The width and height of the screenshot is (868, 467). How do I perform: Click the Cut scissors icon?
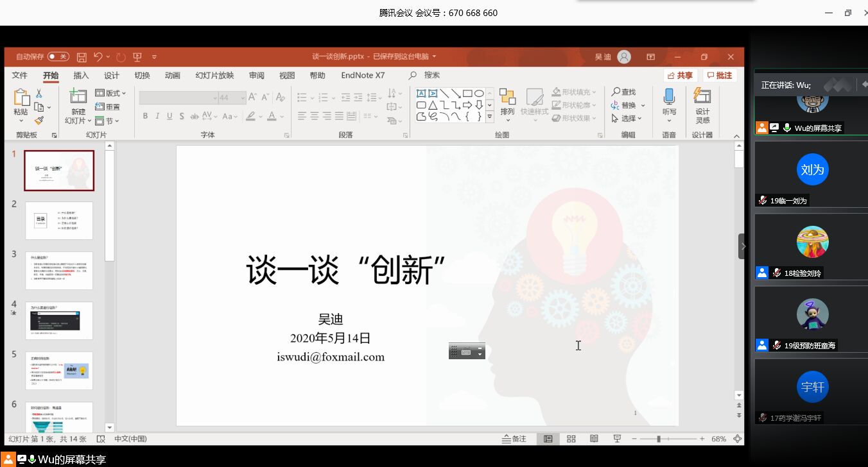39,94
